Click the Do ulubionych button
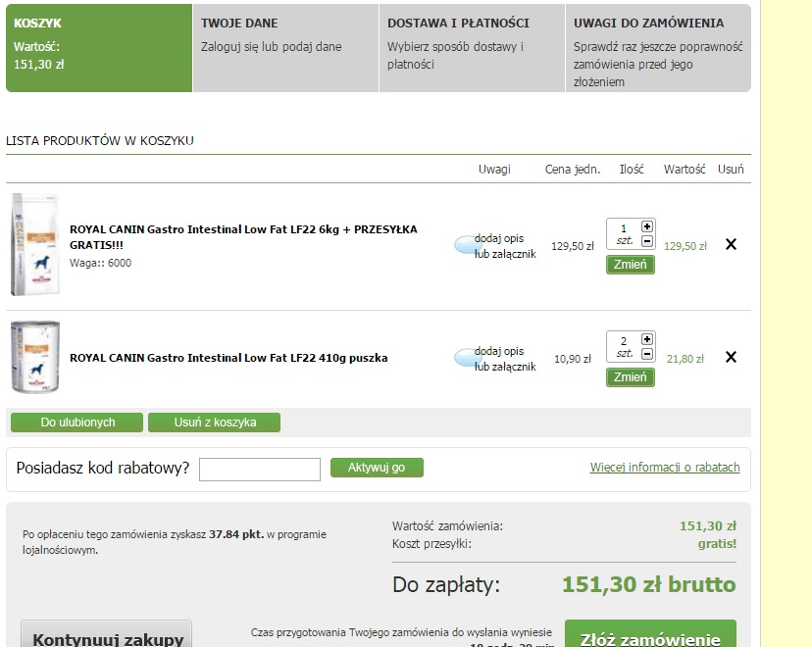This screenshot has width=812, height=647. (x=77, y=423)
